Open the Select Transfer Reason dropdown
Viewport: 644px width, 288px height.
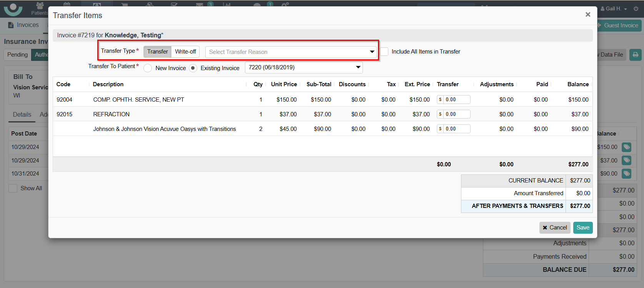[291, 52]
